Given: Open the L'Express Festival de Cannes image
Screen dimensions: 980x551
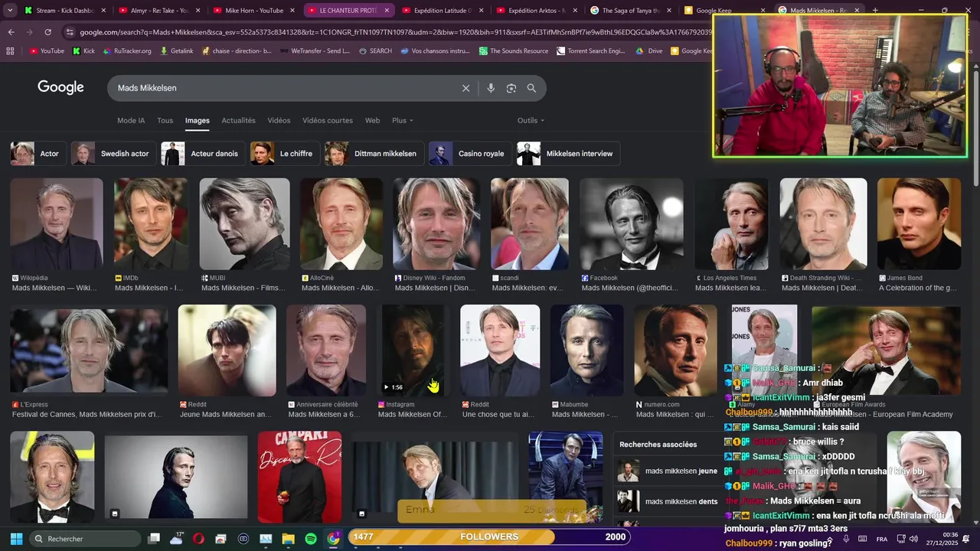Looking at the screenshot, I should [89, 352].
